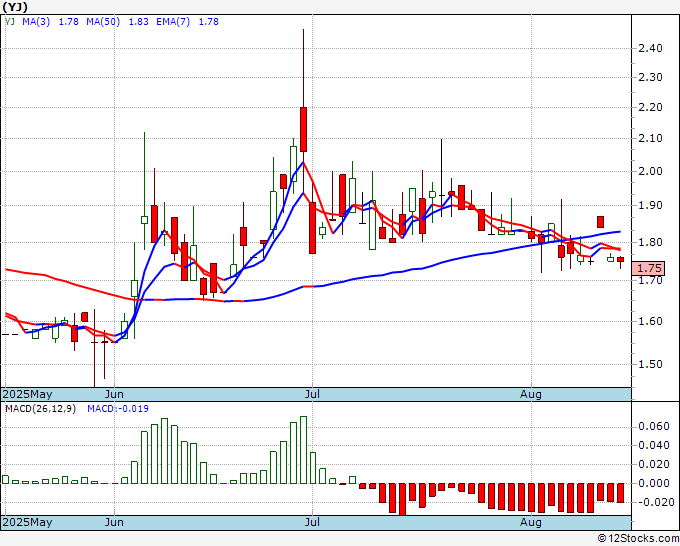This screenshot has width=680, height=546.
Task: Click the tallest red candle near July start
Action: pos(304,129)
